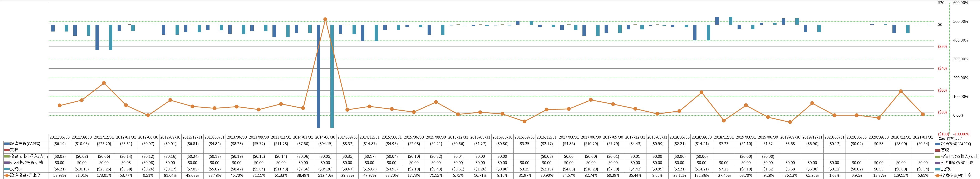Click green 投資による収入/支出 swatch in right-hand legend

(x=937, y=156)
